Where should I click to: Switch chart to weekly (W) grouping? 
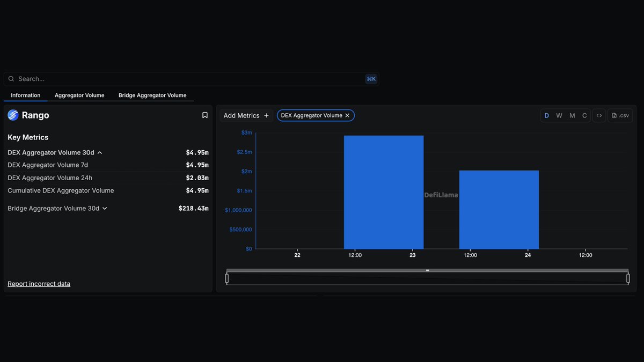click(559, 115)
